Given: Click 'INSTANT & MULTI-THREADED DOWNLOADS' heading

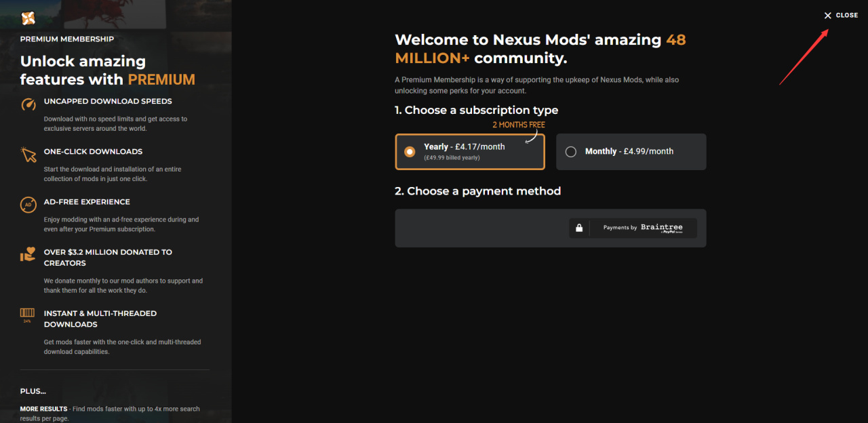Looking at the screenshot, I should [100, 319].
